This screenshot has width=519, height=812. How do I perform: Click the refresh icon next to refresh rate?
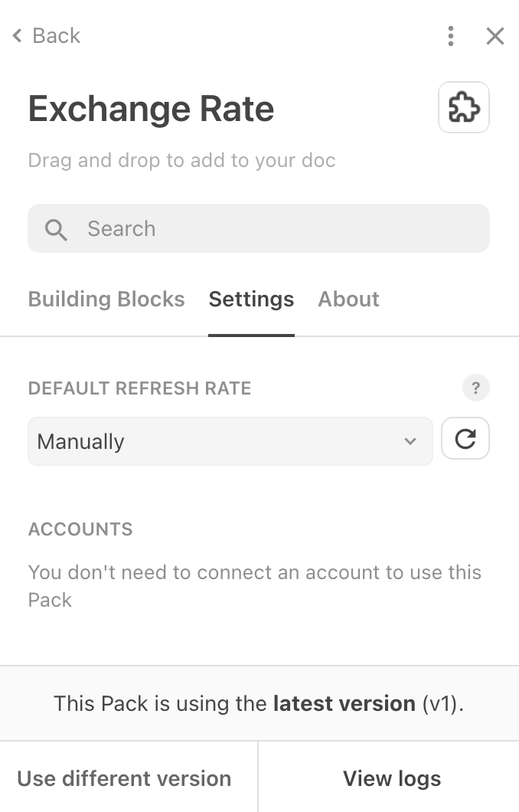click(465, 438)
